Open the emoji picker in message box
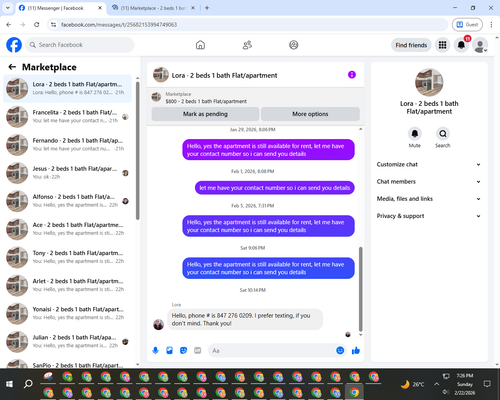This screenshot has width=500, height=400. tap(340, 350)
